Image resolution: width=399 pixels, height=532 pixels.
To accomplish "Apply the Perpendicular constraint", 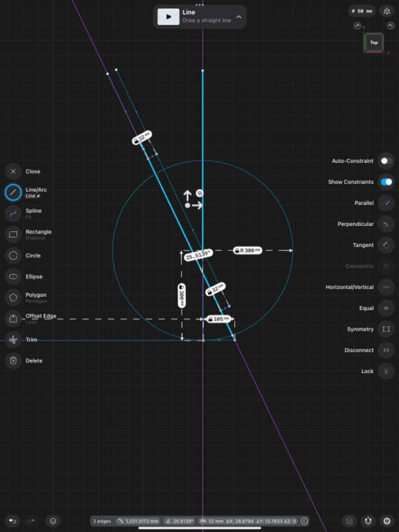I will click(x=386, y=224).
